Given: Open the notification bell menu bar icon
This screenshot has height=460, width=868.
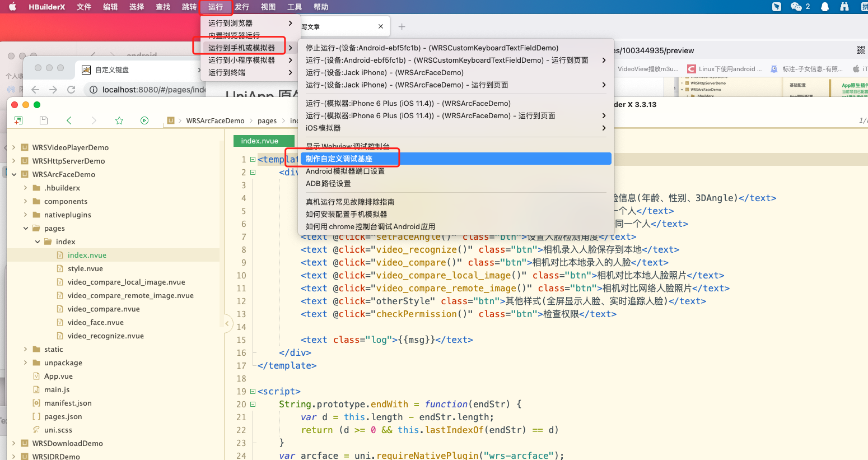Looking at the screenshot, I should [x=825, y=7].
